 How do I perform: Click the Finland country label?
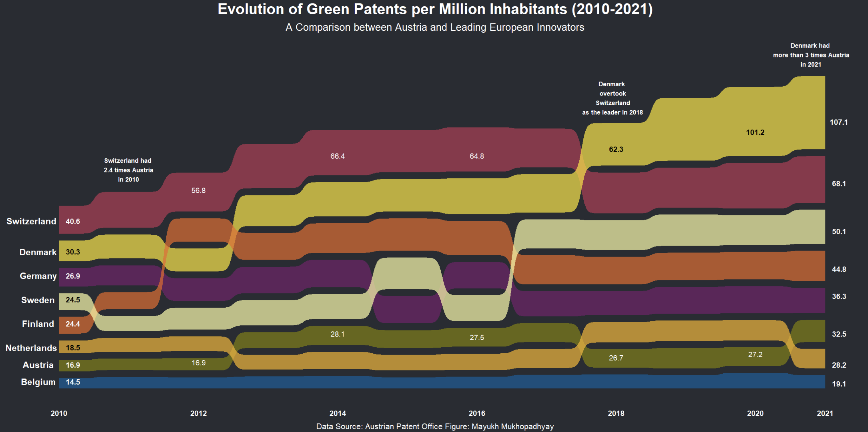tap(38, 324)
